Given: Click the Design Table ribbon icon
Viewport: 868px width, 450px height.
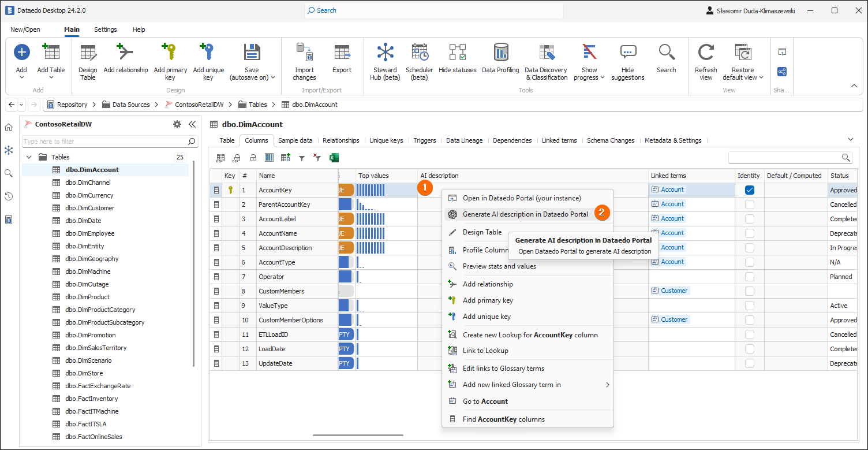Looking at the screenshot, I should click(x=88, y=53).
